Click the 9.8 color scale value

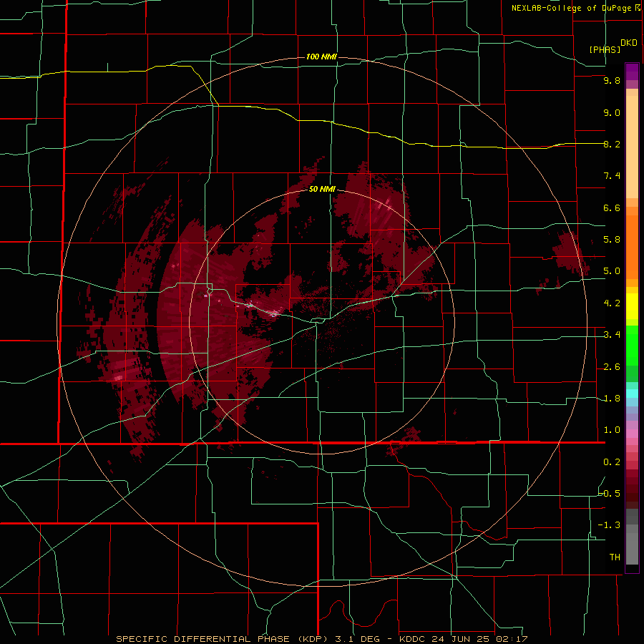coord(612,80)
